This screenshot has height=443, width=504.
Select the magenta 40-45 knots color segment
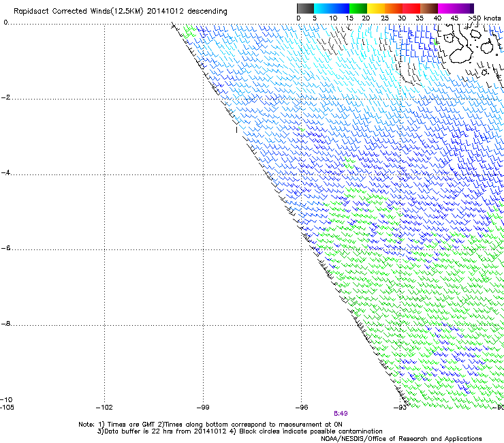tap(447, 8)
